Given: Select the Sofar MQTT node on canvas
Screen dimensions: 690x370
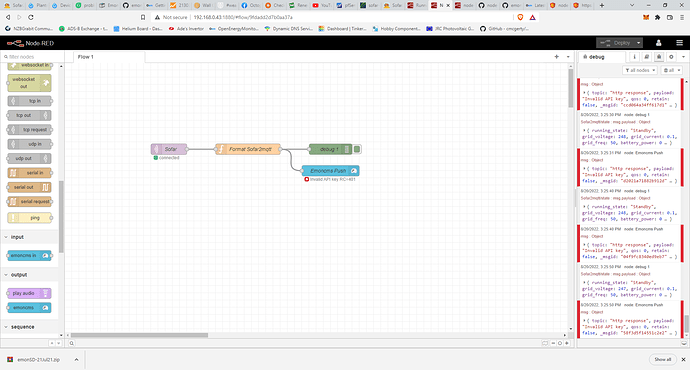Looking at the screenshot, I should point(169,149).
